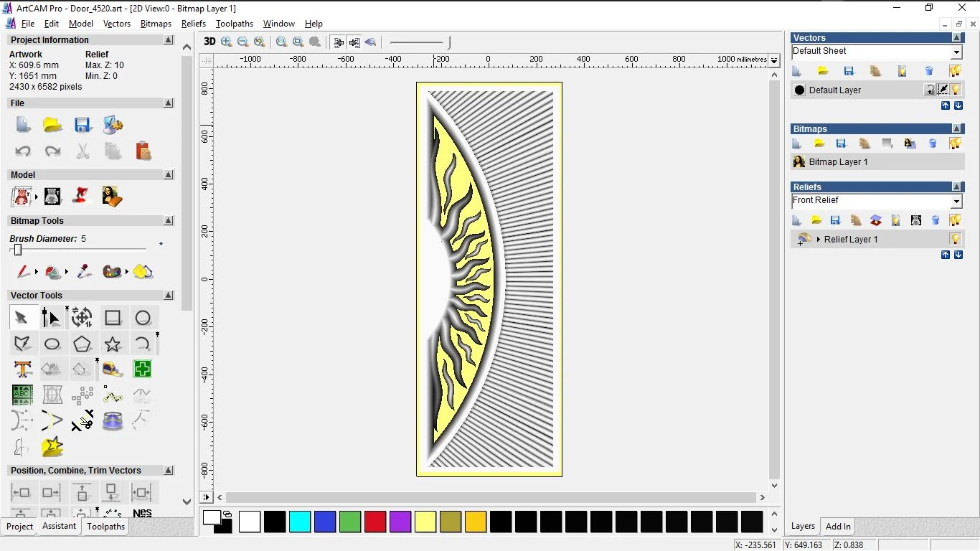Select the ellipse vector tool
Screen dimensions: 980x551
point(52,344)
